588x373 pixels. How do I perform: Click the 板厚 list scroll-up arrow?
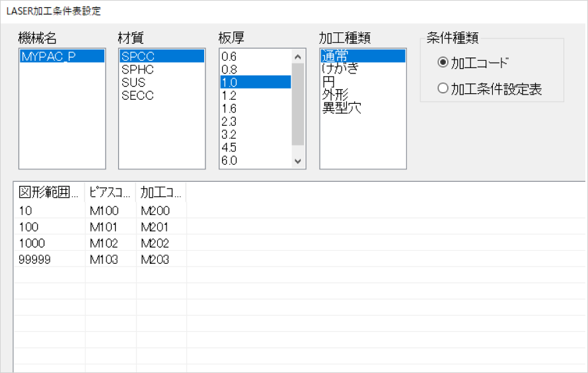(x=297, y=57)
